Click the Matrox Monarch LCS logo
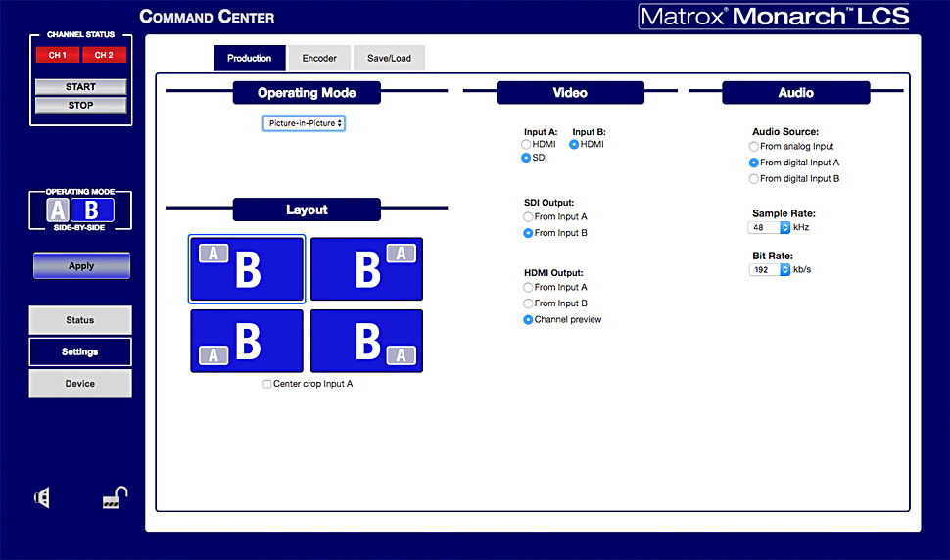Image resolution: width=950 pixels, height=560 pixels. (775, 17)
